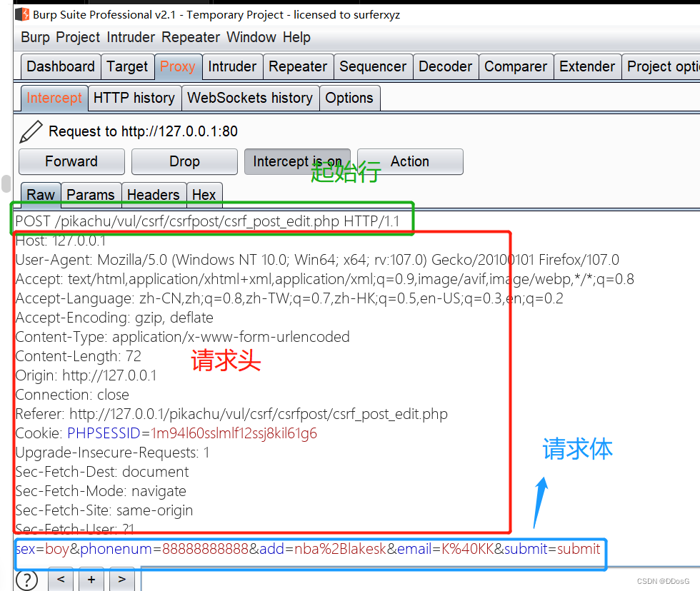
Task: Open the proxy Options sub-tab
Action: pyautogui.click(x=349, y=98)
